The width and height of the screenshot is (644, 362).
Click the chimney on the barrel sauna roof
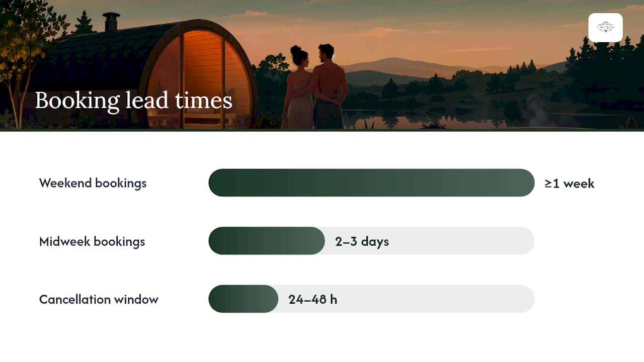coord(111,22)
